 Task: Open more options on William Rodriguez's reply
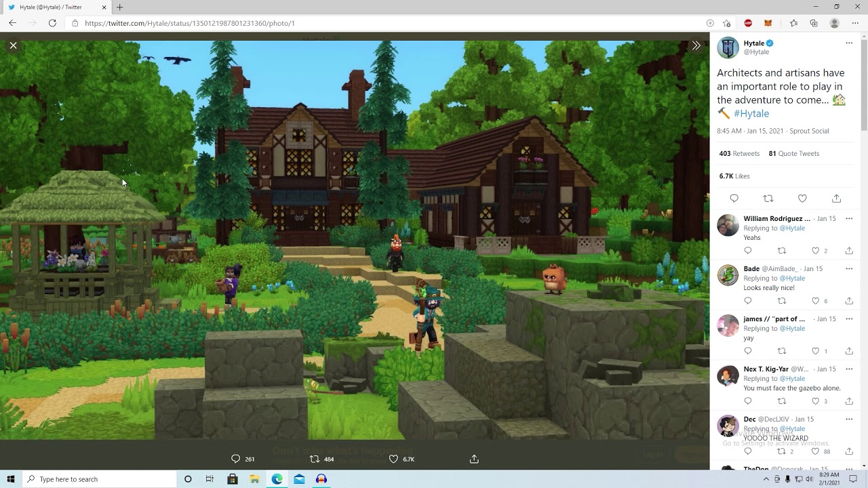point(849,218)
